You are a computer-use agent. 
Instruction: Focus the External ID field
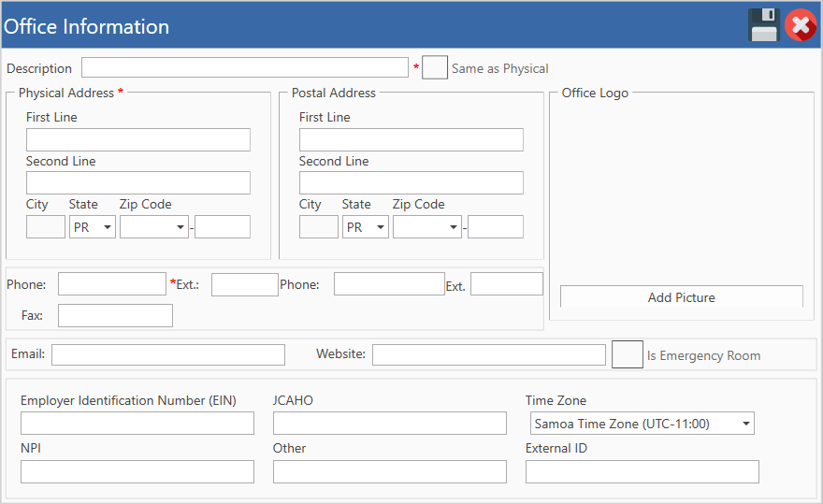[642, 471]
